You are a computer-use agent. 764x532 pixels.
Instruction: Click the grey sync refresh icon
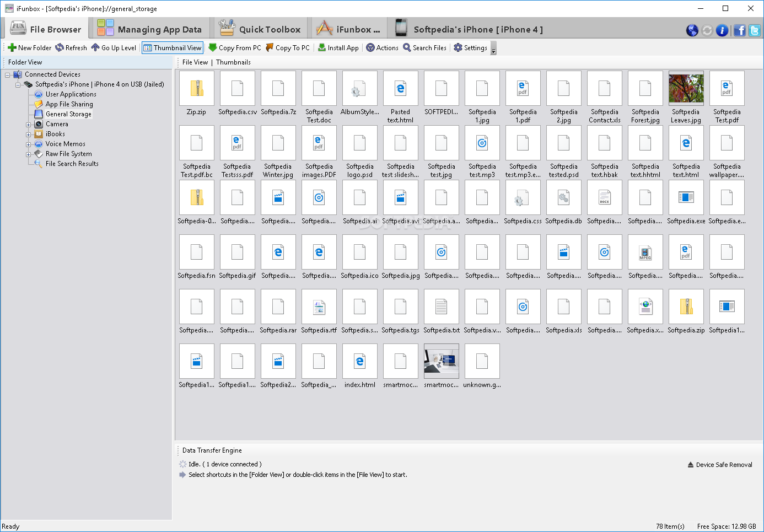(707, 30)
